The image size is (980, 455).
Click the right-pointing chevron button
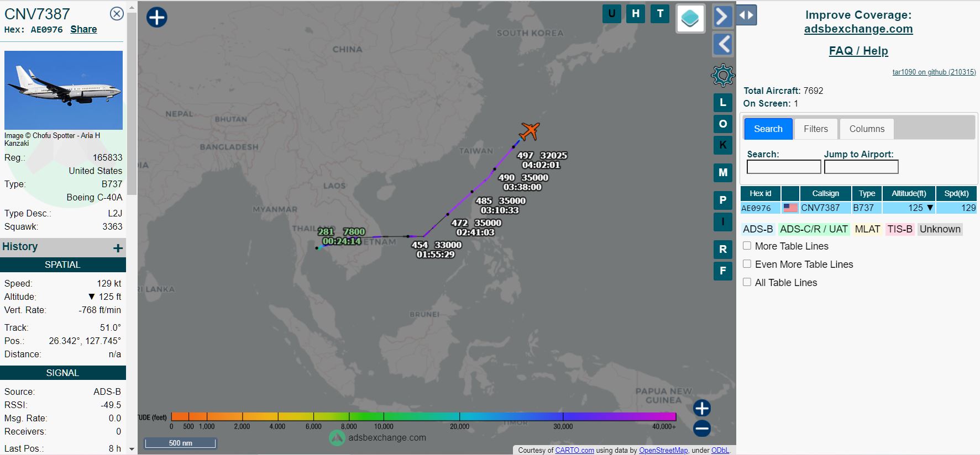(722, 17)
